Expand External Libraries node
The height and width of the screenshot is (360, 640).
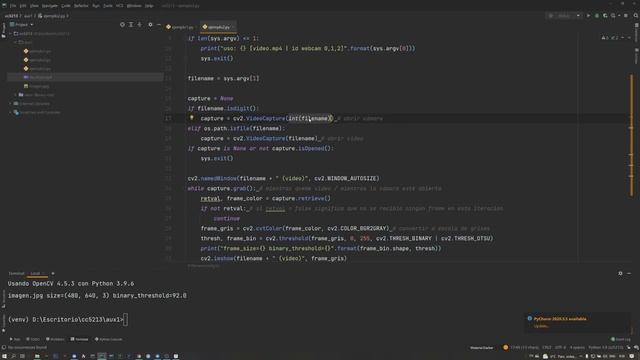pos(11,104)
